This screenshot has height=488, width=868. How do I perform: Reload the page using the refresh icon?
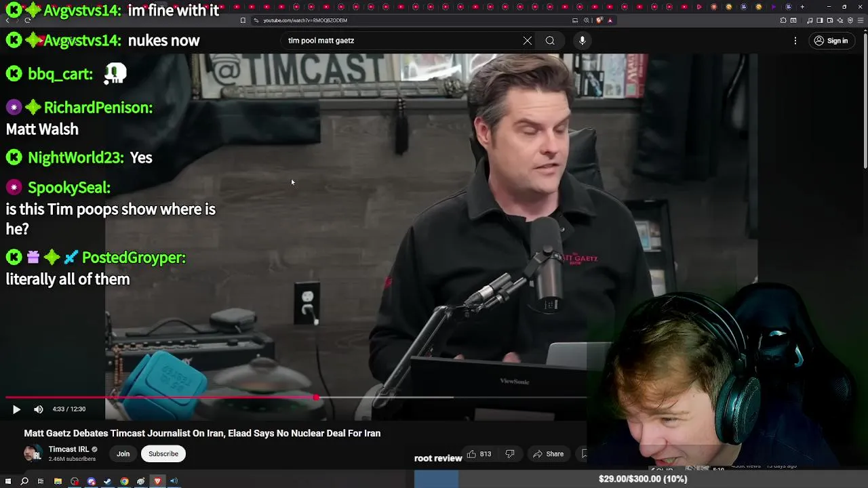coord(28,20)
